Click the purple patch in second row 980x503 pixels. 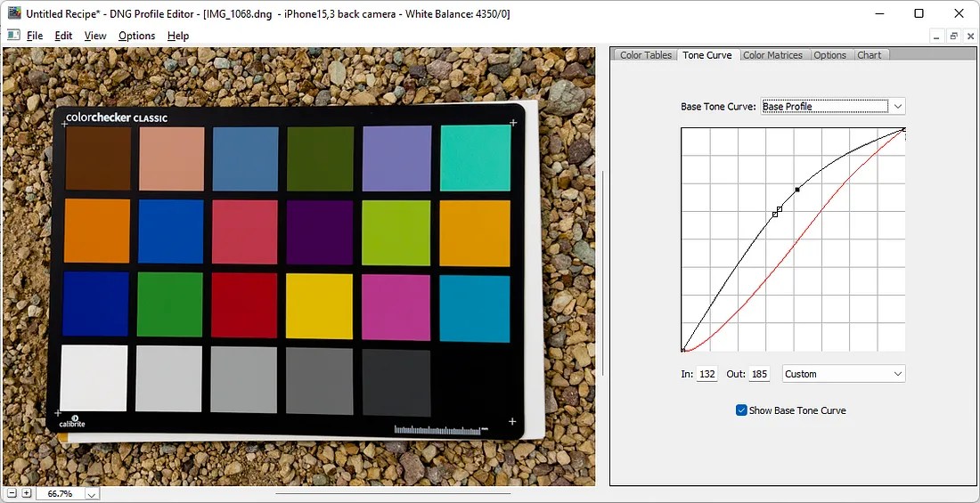tap(319, 231)
